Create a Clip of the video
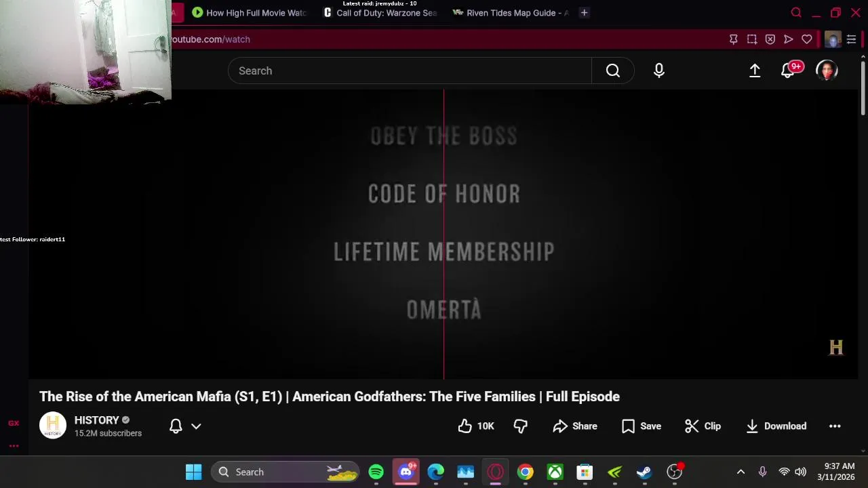Screen dimensions: 868x488 (x=703, y=426)
